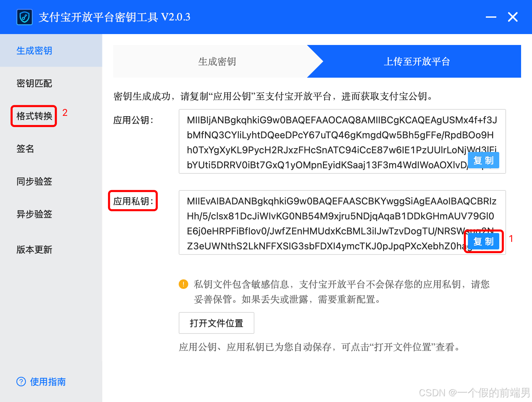Click inside the 应用公钥 text box
The height and width of the screenshot is (402, 532).
click(x=342, y=141)
